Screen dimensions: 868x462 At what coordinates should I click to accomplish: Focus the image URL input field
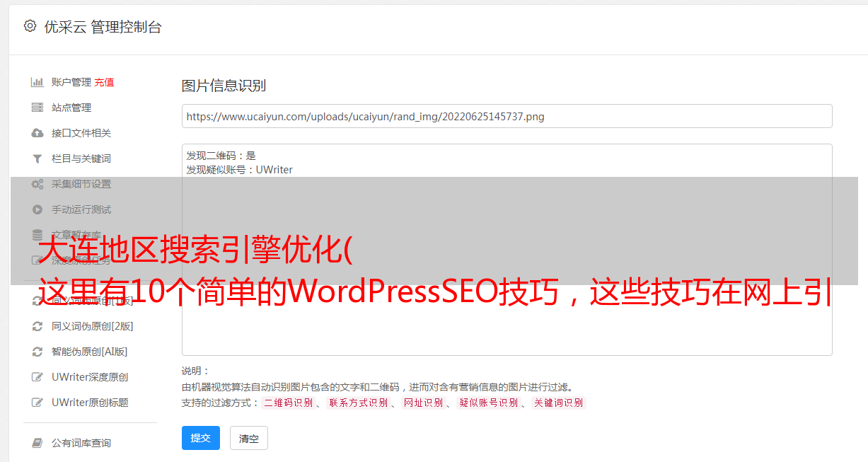pos(507,116)
